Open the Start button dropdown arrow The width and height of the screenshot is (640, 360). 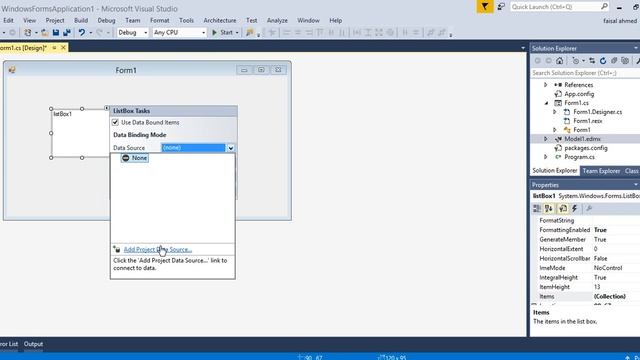click(237, 33)
